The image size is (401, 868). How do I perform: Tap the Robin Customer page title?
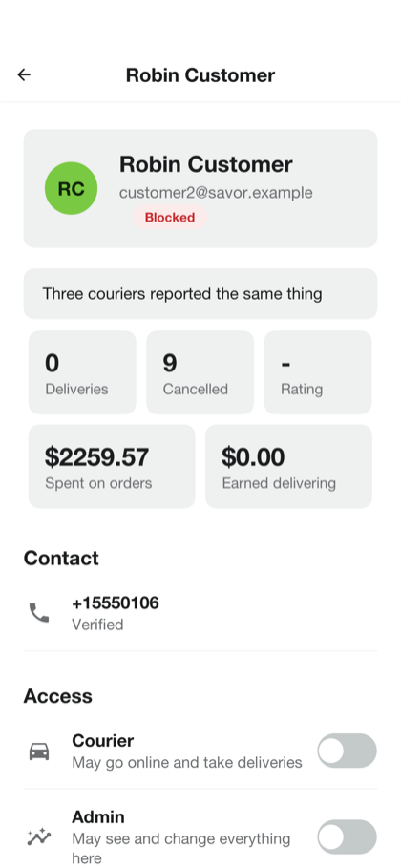pos(200,75)
